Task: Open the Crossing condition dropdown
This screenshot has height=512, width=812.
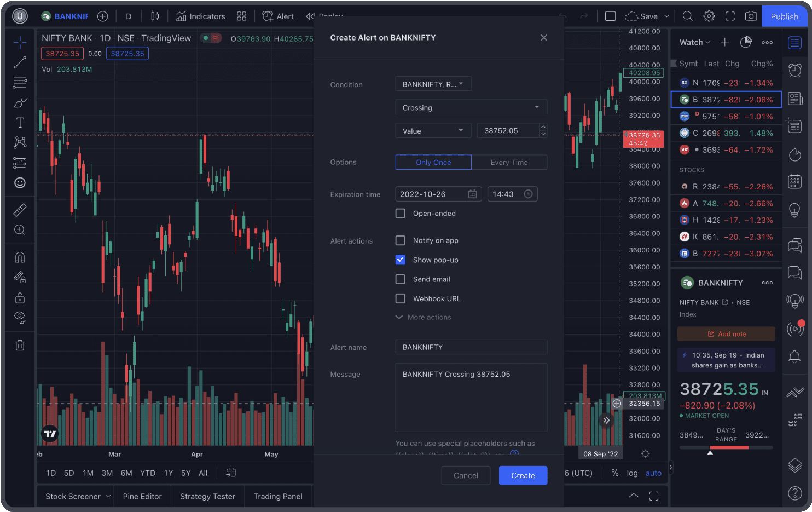Action: click(x=471, y=107)
